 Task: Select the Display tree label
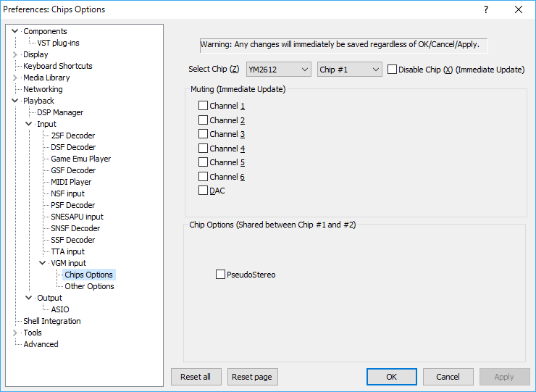35,54
